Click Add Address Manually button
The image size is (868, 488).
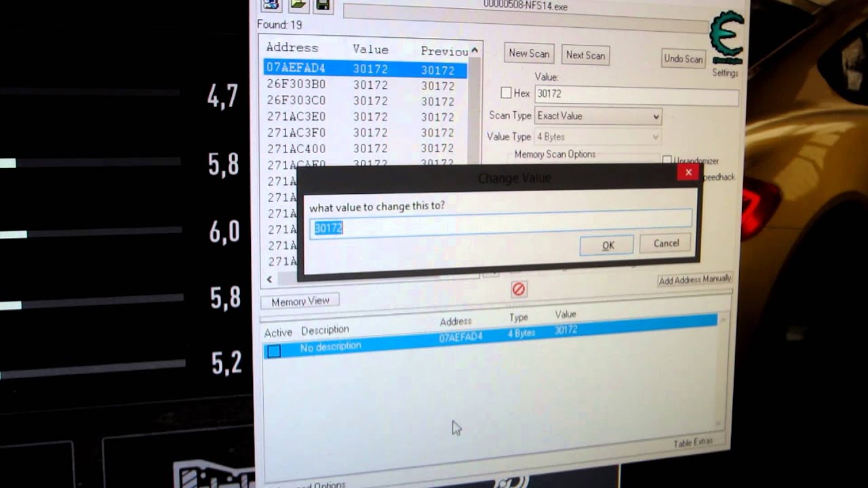coord(694,279)
